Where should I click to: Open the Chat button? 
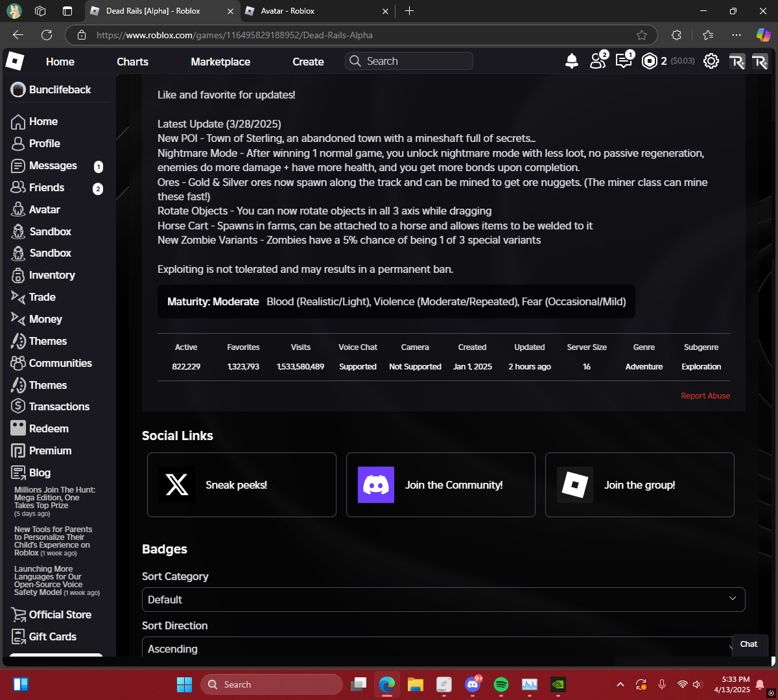coord(749,644)
